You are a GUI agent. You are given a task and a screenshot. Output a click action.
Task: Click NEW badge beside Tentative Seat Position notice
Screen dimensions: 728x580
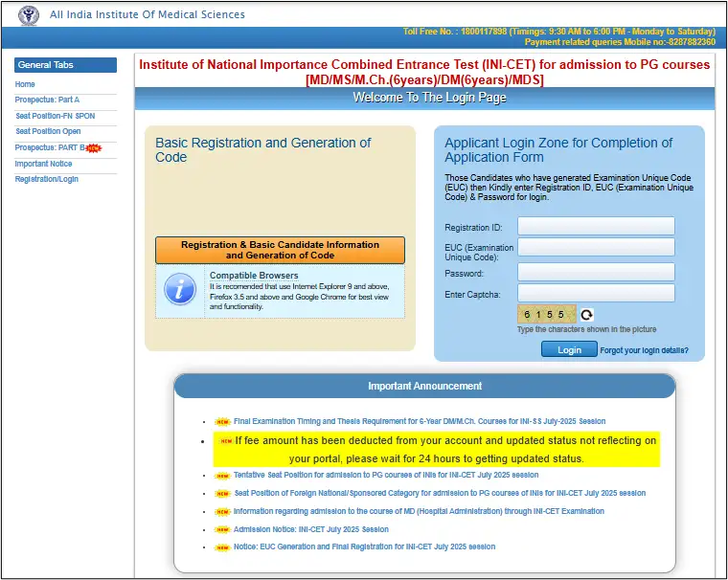tap(223, 476)
